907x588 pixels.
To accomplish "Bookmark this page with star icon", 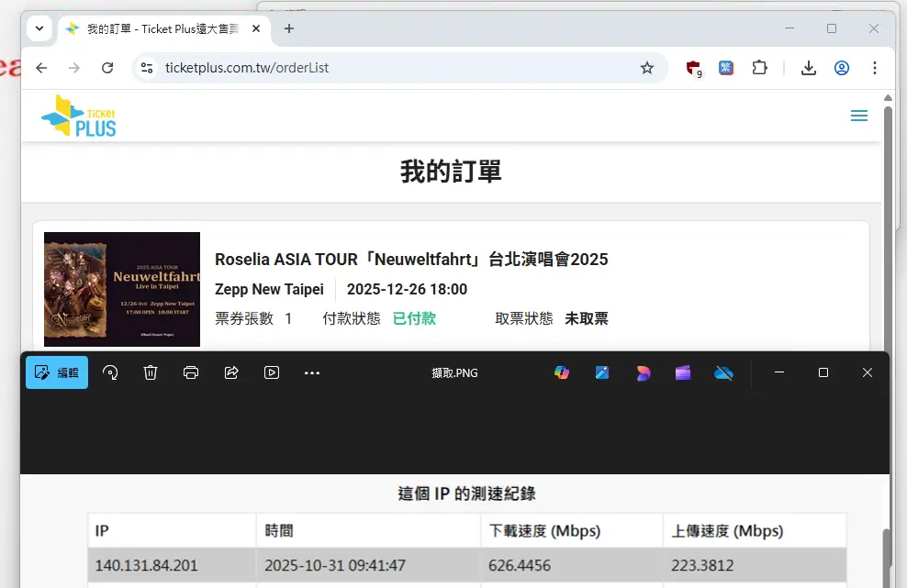I will (x=647, y=68).
